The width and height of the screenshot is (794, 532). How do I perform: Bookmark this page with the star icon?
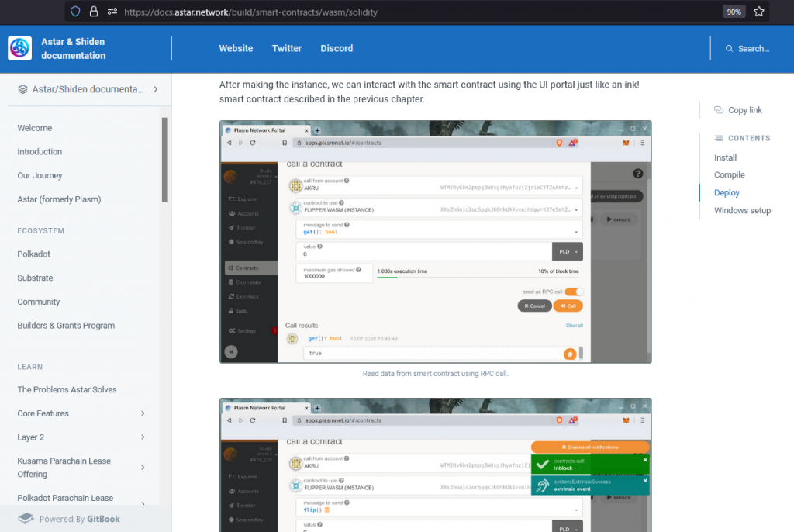(x=758, y=12)
